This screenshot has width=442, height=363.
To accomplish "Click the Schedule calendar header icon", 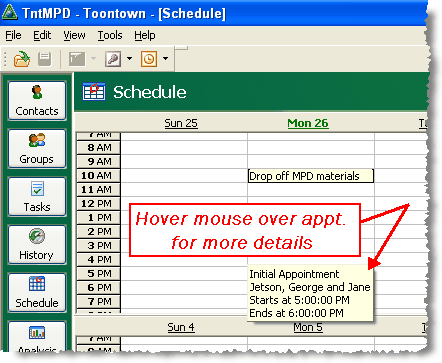I will pos(94,92).
